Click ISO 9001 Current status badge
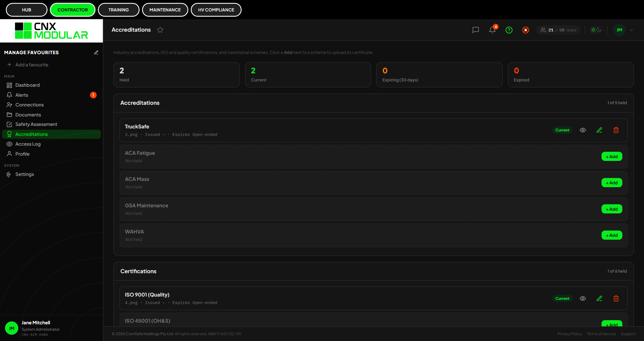 (562, 298)
